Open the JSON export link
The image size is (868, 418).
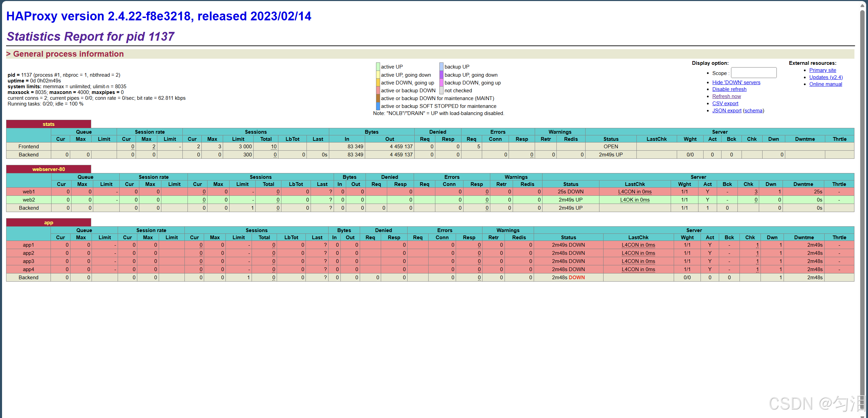pos(726,111)
